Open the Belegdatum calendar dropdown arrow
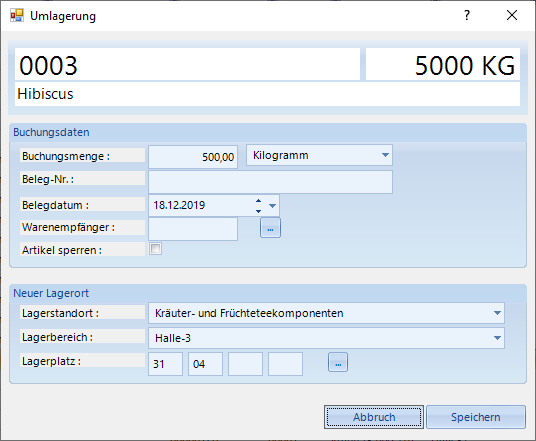 point(272,206)
